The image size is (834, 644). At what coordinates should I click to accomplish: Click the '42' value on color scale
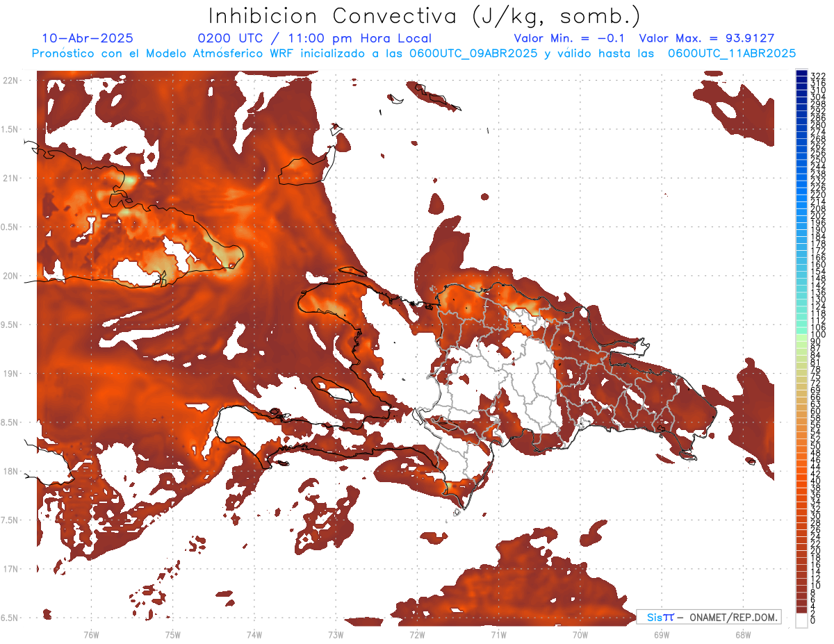tap(816, 473)
